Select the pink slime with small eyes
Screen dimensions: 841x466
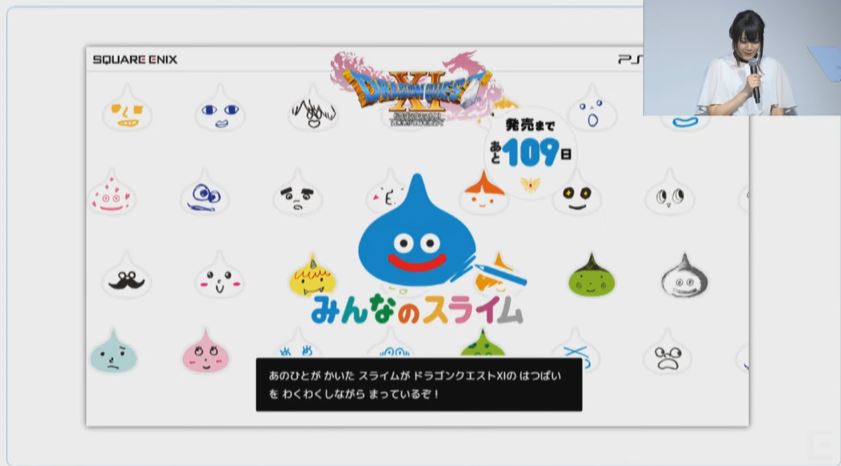coord(206,351)
